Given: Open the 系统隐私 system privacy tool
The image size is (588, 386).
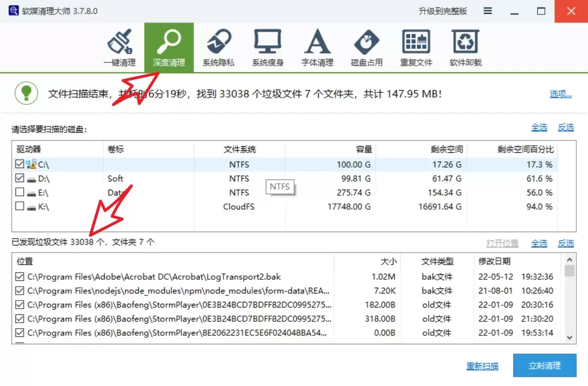Looking at the screenshot, I should [x=219, y=48].
